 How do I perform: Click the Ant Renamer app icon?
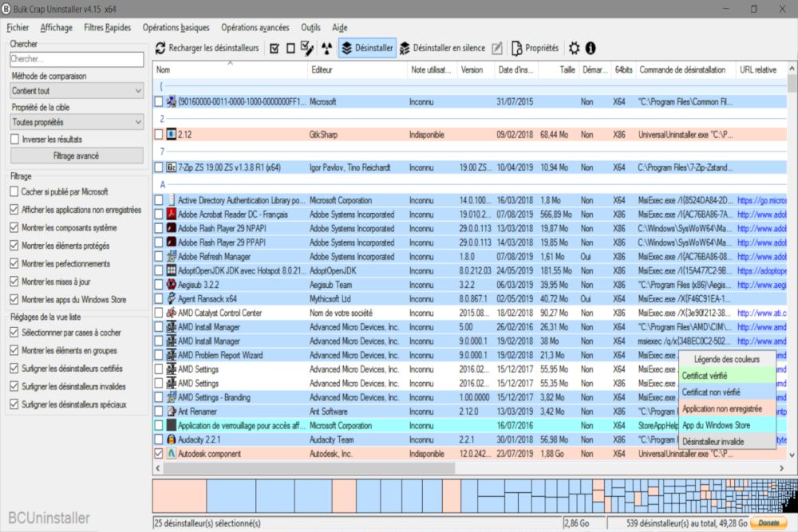tap(172, 412)
